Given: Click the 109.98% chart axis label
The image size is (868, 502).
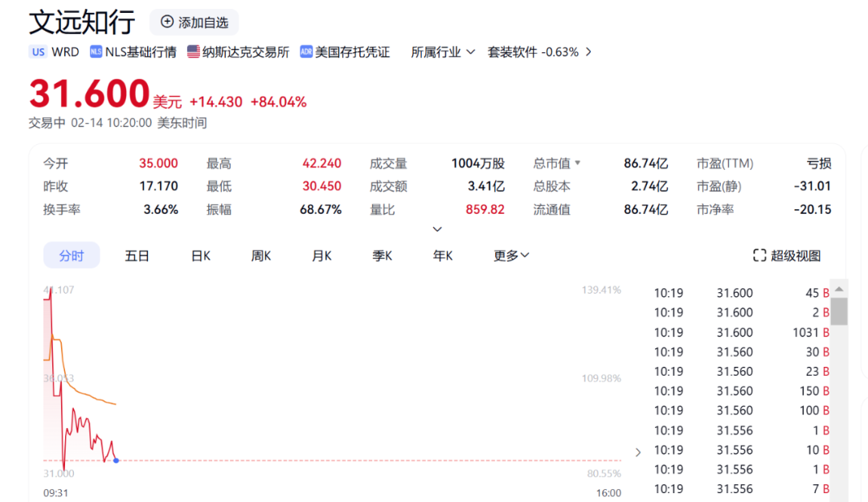Looking at the screenshot, I should [601, 378].
